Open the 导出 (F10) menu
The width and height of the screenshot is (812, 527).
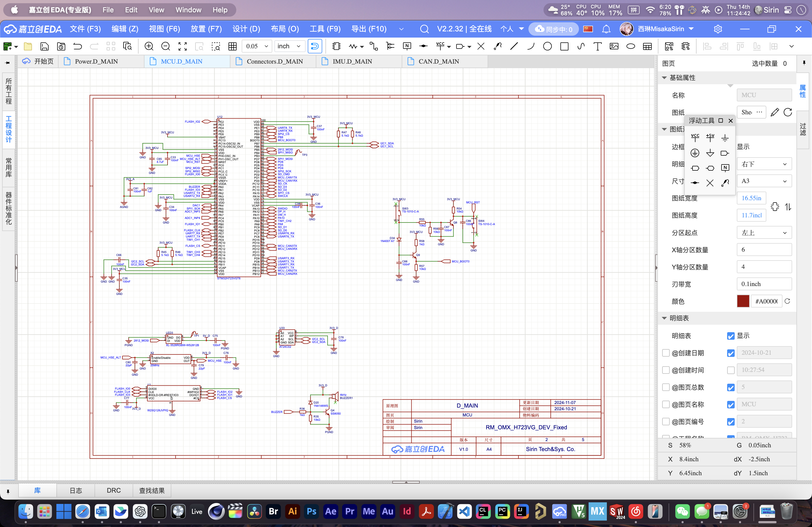(x=369, y=29)
